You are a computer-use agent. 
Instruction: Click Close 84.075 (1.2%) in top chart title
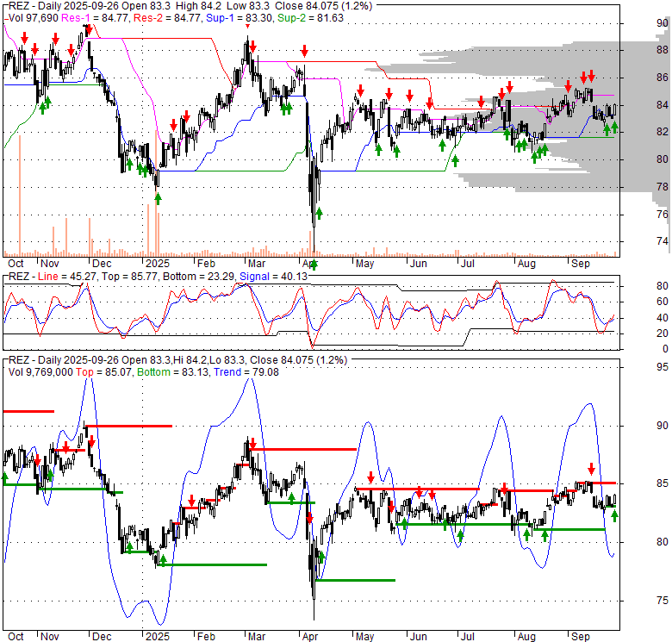pyautogui.click(x=324, y=6)
